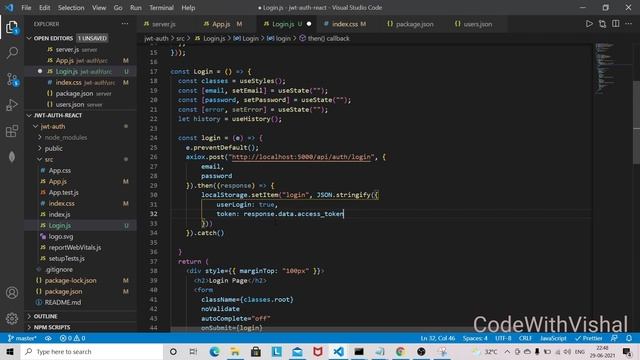This screenshot has height=360, width=640.
Task: Switch to the App.js editor tab
Action: (x=221, y=24)
